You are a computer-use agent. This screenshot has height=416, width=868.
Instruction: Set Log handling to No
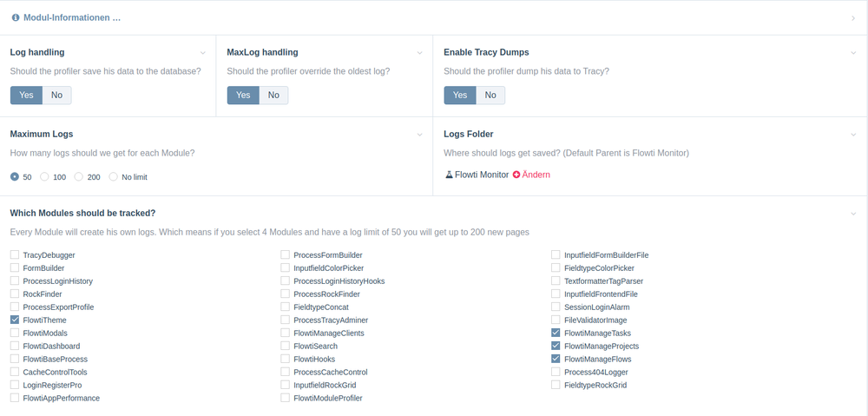click(56, 95)
